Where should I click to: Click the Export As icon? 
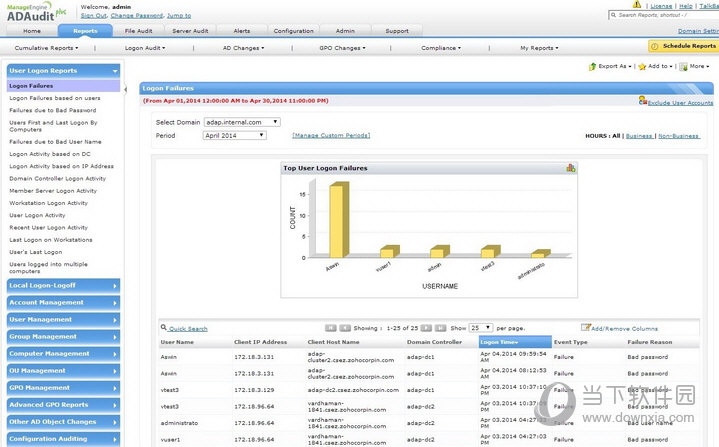point(592,66)
